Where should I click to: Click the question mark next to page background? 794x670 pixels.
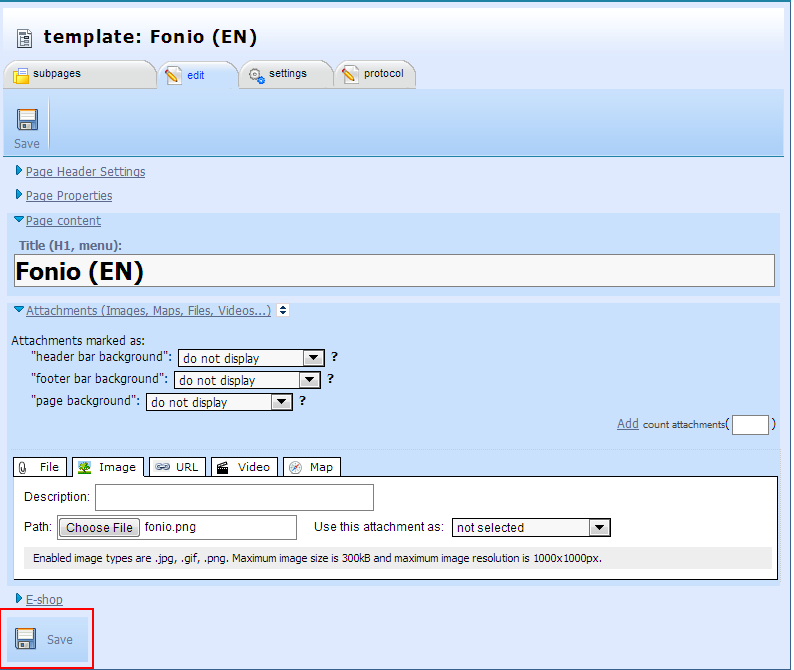[302, 401]
